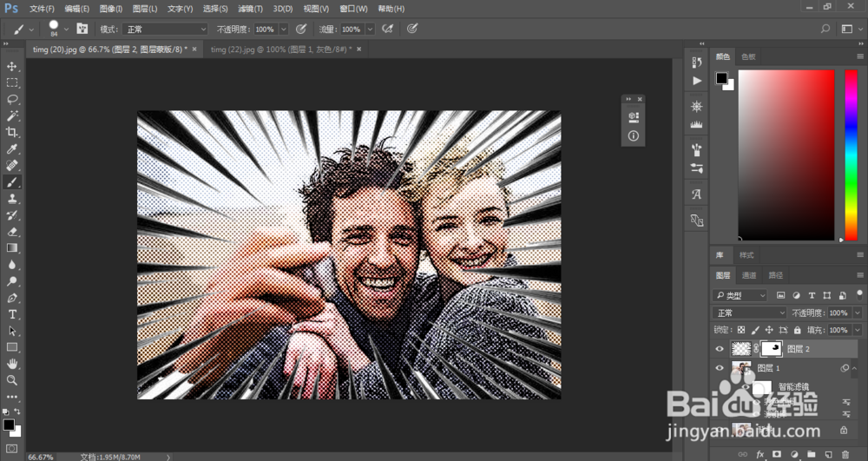
Task: Select the Horizontal Type tool
Action: tap(11, 314)
